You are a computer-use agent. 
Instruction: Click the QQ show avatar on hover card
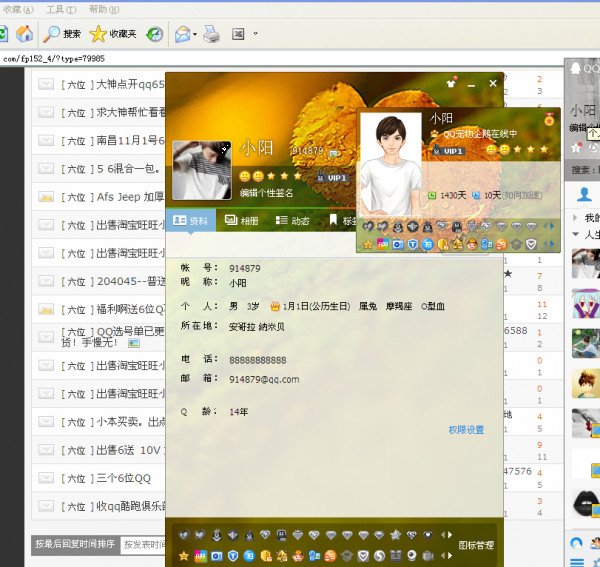pos(391,163)
